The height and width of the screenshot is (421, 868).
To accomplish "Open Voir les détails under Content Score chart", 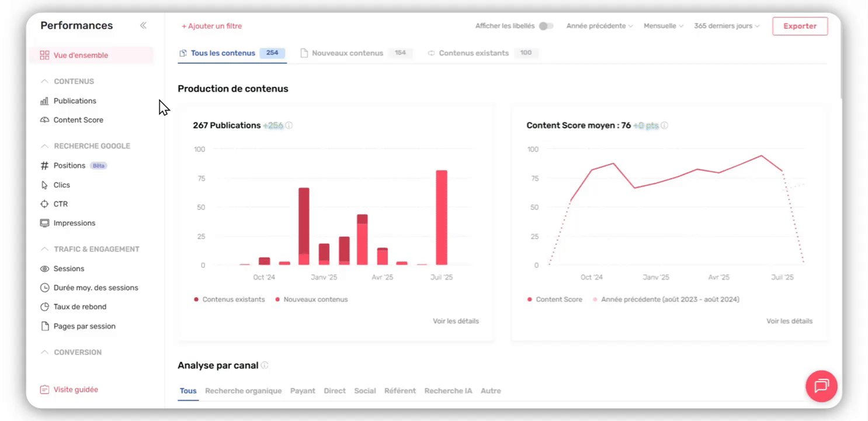I will [789, 321].
